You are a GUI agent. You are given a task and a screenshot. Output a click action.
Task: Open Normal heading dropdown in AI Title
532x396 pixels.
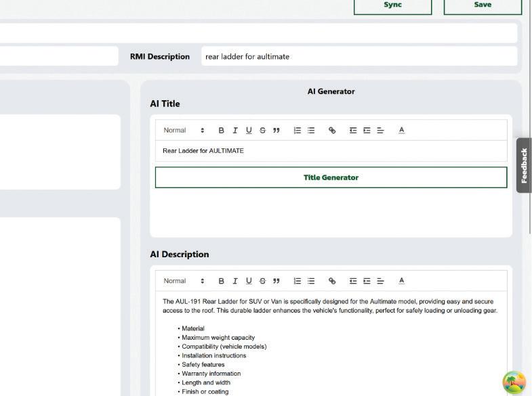(x=184, y=131)
